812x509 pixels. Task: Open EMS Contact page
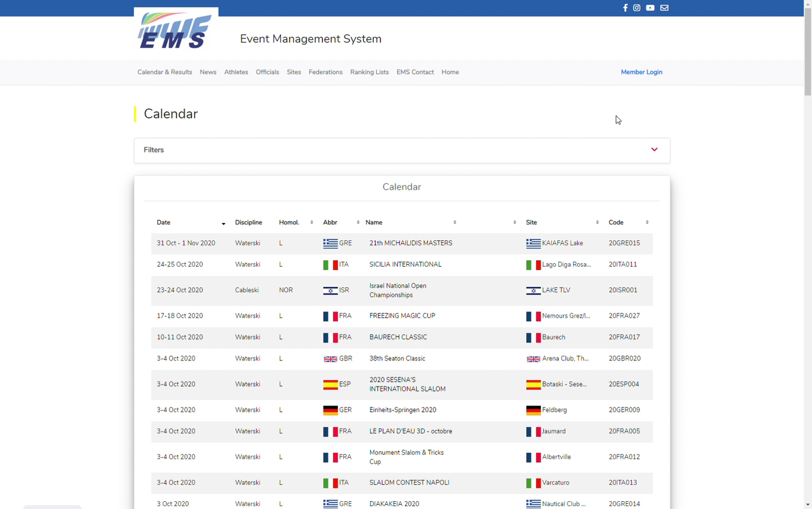tap(415, 72)
